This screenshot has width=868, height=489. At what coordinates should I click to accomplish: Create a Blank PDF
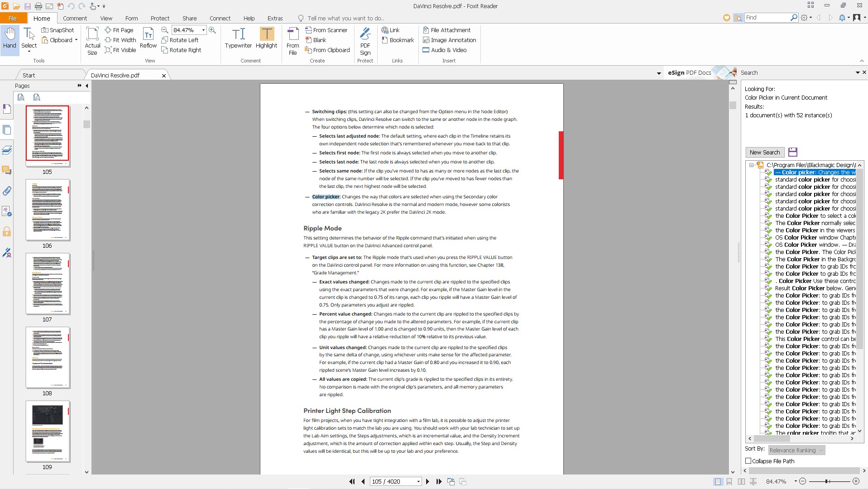316,40
